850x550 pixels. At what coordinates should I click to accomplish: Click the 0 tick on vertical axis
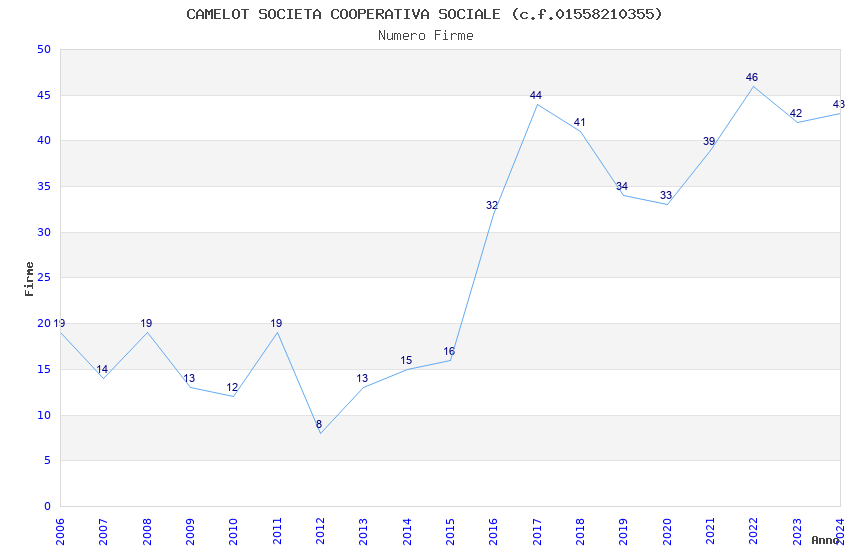coord(47,506)
